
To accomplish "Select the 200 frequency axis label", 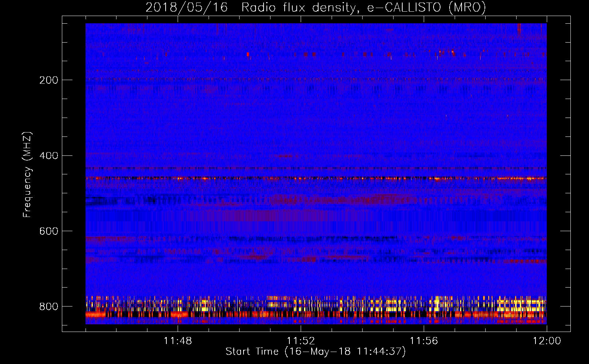I will (x=49, y=80).
